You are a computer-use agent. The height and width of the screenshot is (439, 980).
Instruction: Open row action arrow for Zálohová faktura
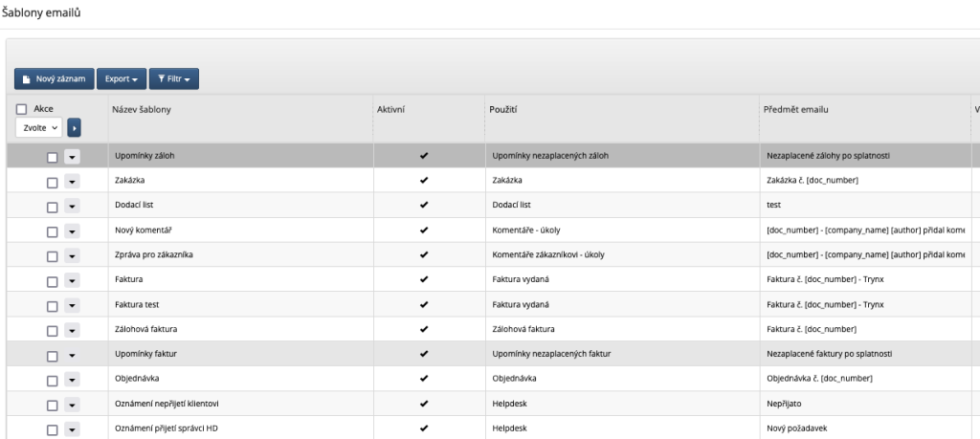[72, 331]
